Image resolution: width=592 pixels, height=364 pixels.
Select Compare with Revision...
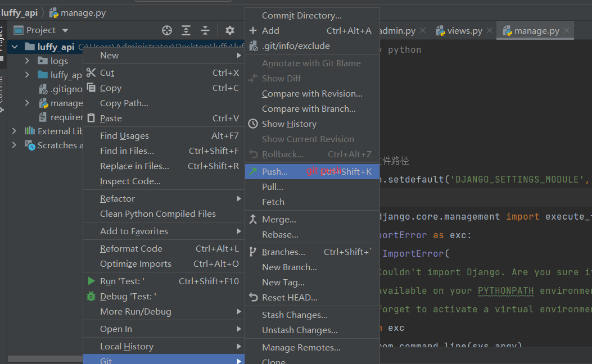tap(312, 94)
